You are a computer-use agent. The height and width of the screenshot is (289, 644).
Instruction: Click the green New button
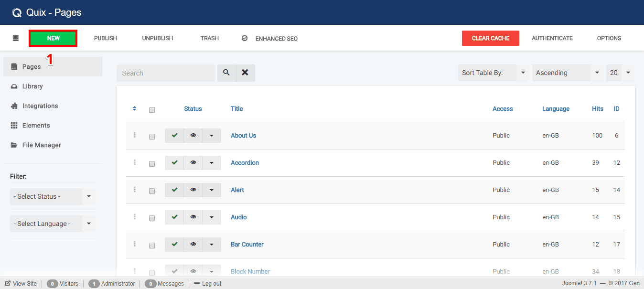point(53,38)
